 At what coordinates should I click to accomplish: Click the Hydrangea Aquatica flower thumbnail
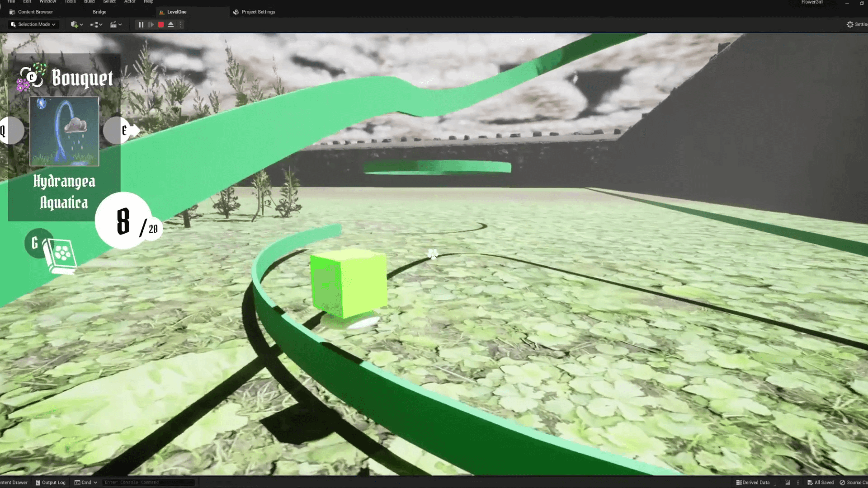pos(64,131)
